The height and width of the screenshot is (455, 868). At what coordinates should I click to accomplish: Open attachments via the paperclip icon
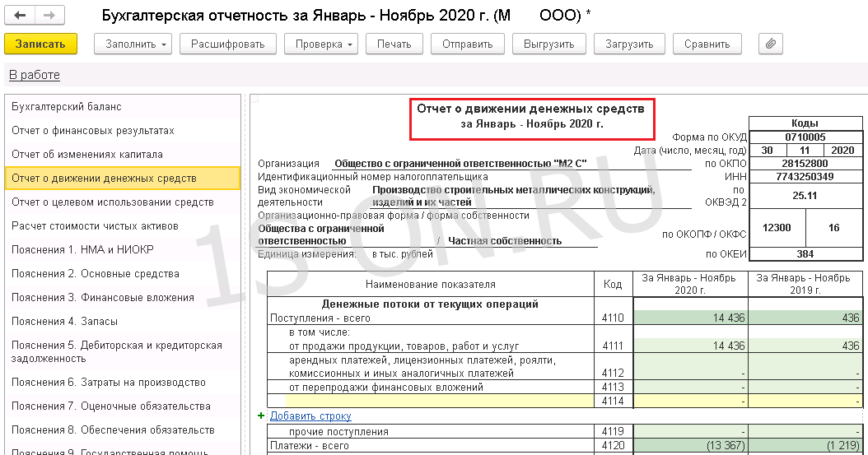(771, 44)
